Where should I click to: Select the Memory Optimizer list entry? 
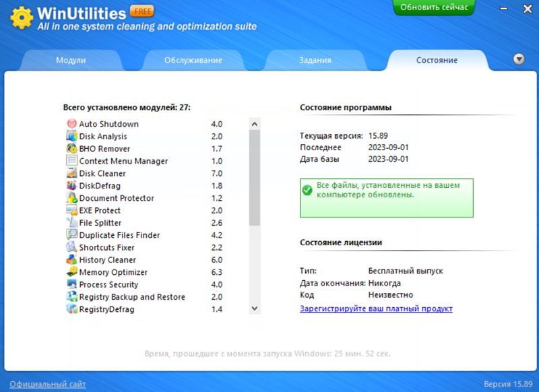(144, 272)
